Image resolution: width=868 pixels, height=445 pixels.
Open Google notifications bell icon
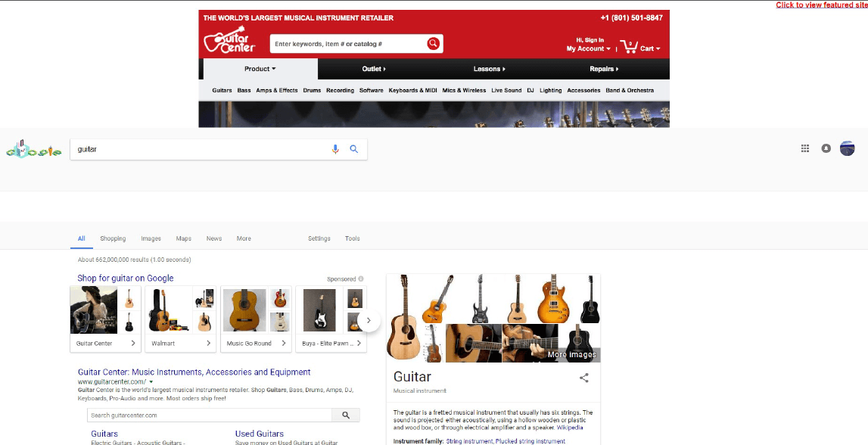[826, 148]
